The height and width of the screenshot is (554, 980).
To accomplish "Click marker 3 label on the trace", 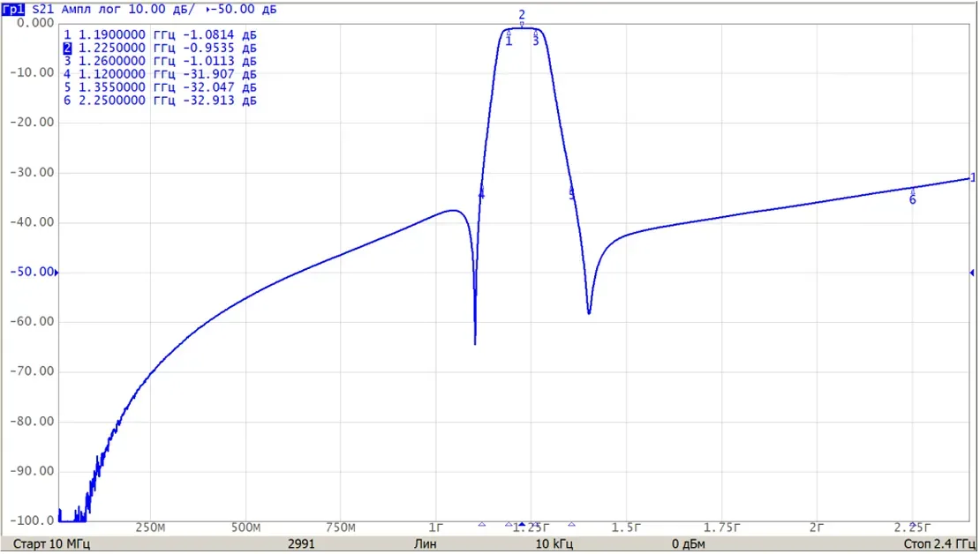I will point(536,41).
